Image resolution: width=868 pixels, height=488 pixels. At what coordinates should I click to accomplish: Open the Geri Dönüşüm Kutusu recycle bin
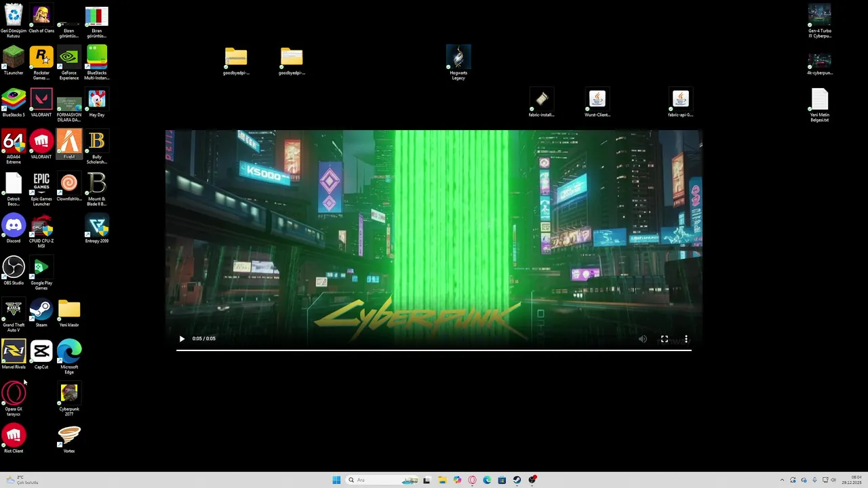[14, 21]
